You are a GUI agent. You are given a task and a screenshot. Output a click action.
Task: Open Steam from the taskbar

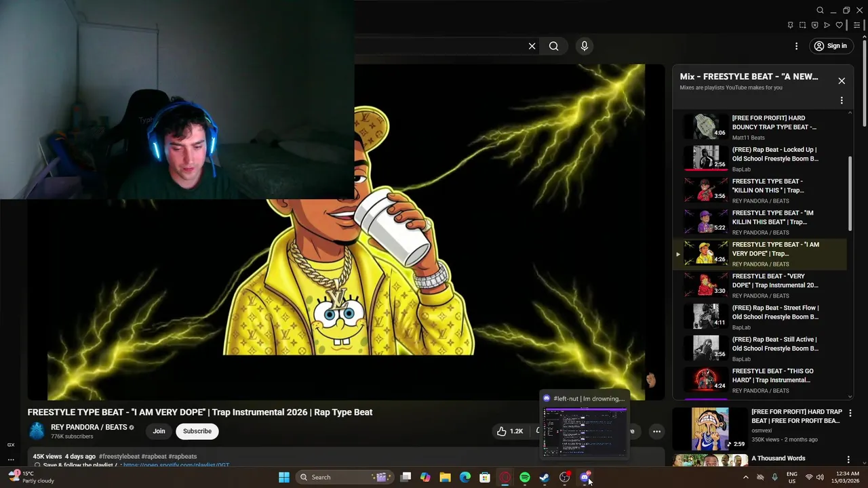[x=545, y=477]
